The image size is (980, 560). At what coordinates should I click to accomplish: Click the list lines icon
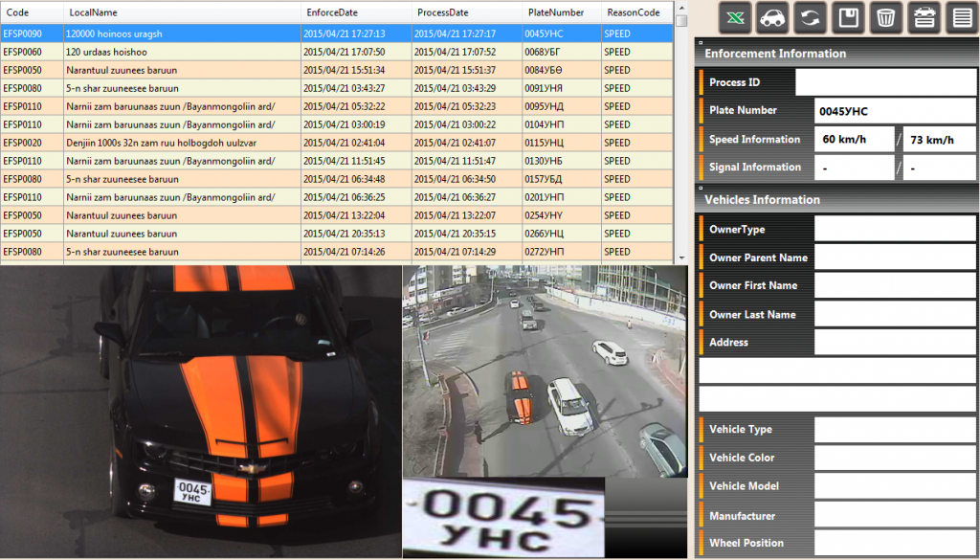[960, 17]
